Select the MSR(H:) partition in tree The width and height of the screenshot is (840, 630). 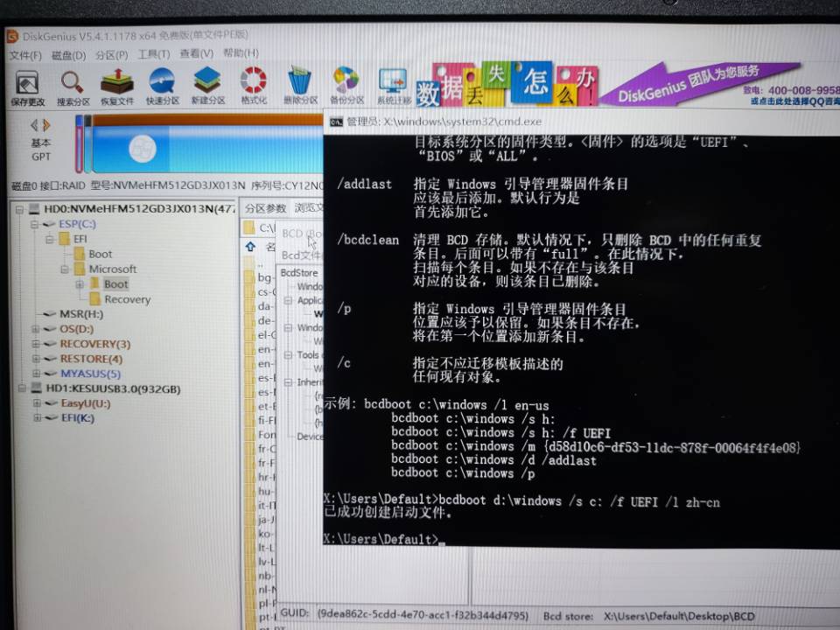pos(80,314)
